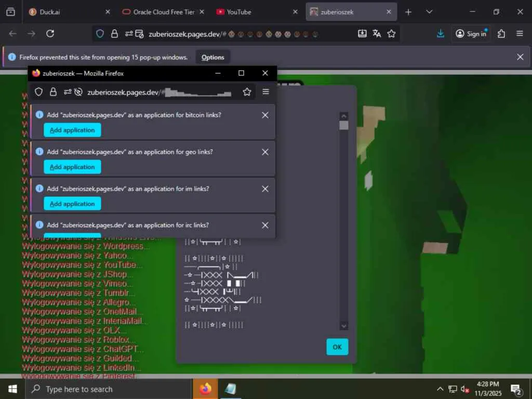Switch to the YouTube tab
The width and height of the screenshot is (532, 399).
[257, 12]
